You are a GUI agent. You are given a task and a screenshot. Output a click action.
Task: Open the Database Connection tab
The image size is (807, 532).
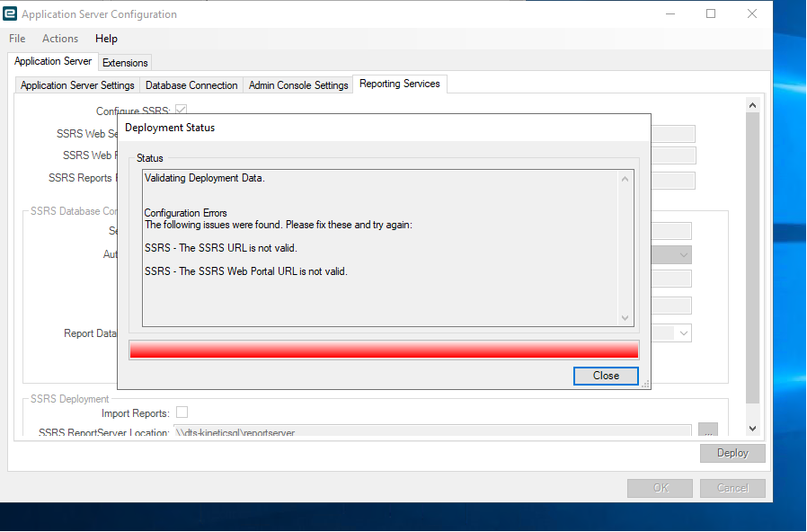[x=191, y=85]
